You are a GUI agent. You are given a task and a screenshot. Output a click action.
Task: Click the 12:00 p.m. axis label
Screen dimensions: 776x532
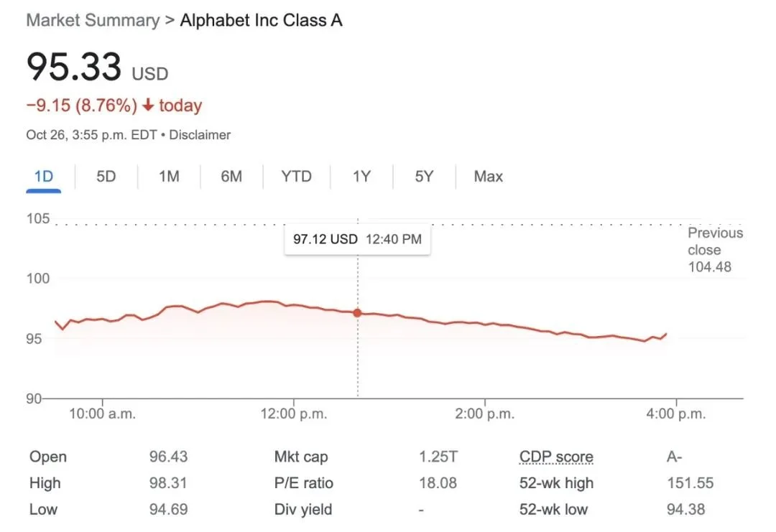pyautogui.click(x=294, y=414)
